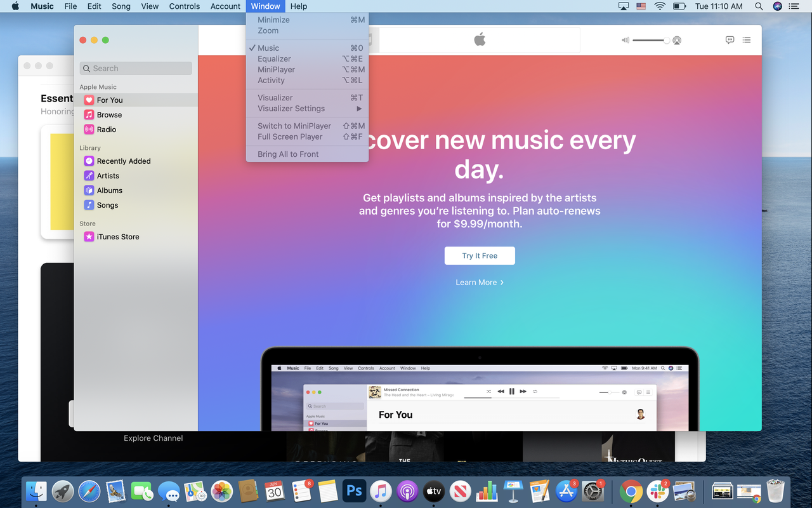Open the Up Next list icon
The image size is (812, 508).
coord(747,40)
